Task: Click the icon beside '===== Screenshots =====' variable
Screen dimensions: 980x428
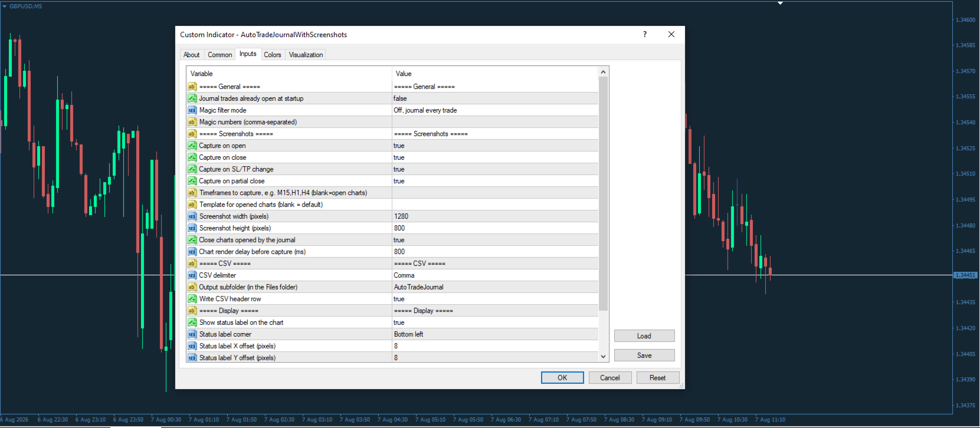Action: point(192,134)
